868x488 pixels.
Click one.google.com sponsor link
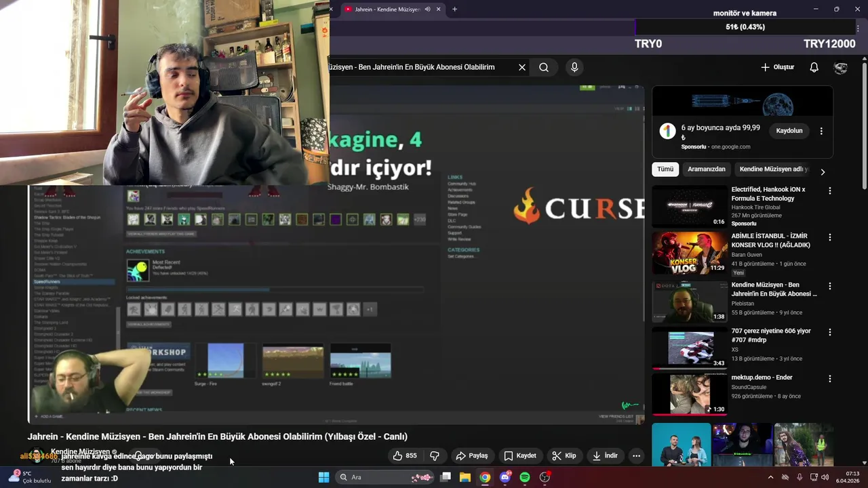click(731, 146)
